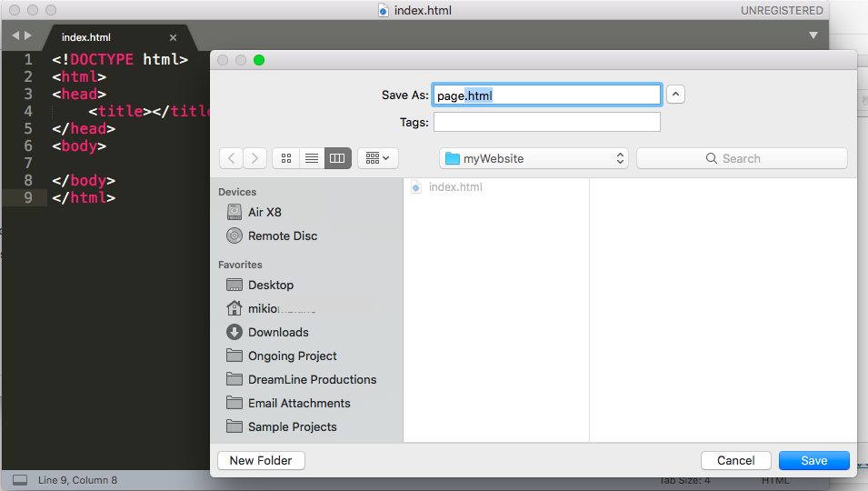This screenshot has width=868, height=491.
Task: Click the blue Save button
Action: (x=813, y=461)
